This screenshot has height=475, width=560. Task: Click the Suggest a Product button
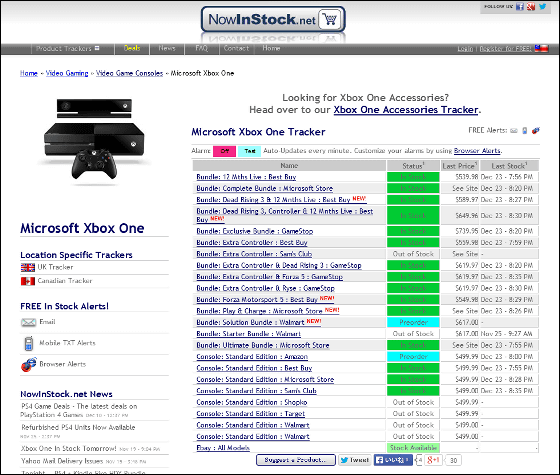296,460
